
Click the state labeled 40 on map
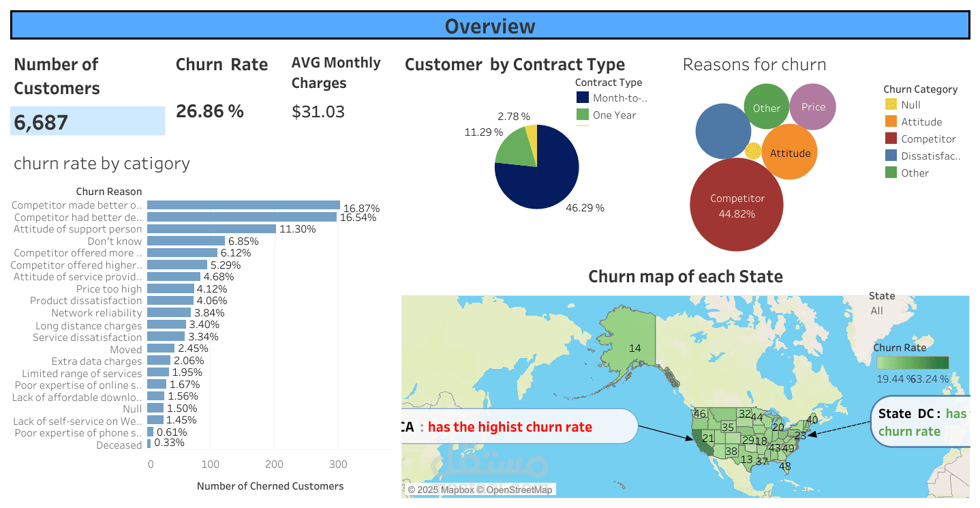[x=811, y=420]
